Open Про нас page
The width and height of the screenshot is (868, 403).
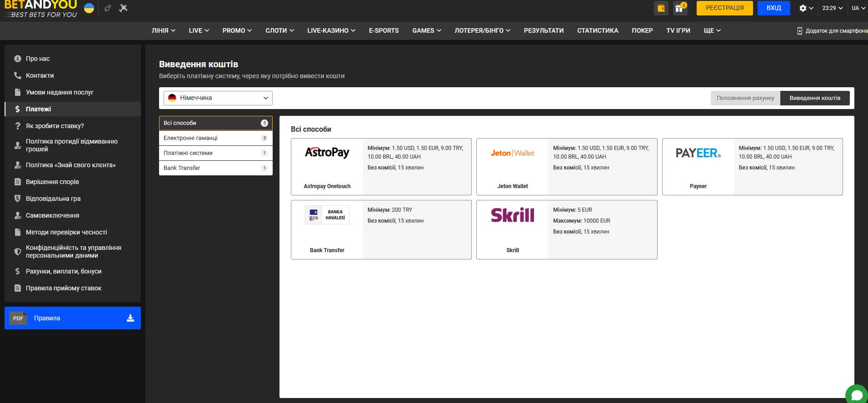pos(38,59)
